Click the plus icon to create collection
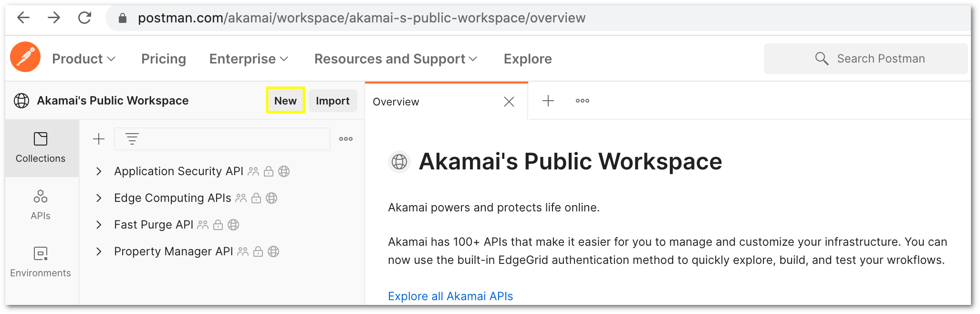This screenshot has width=980, height=314. (x=99, y=139)
